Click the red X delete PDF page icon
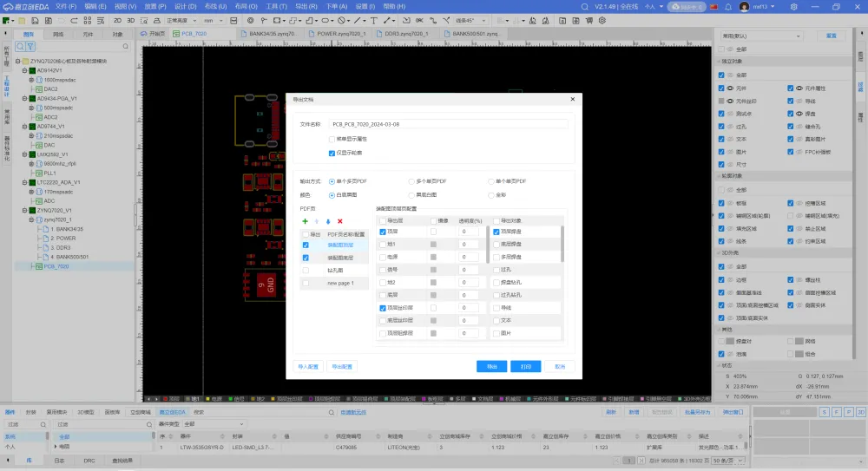Image resolution: width=868 pixels, height=471 pixels. [339, 221]
